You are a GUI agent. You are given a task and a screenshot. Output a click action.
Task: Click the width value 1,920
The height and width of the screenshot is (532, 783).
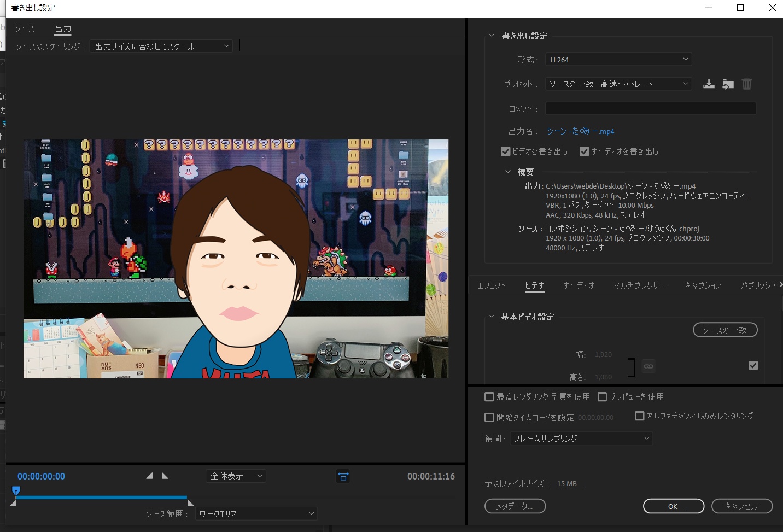tap(603, 355)
